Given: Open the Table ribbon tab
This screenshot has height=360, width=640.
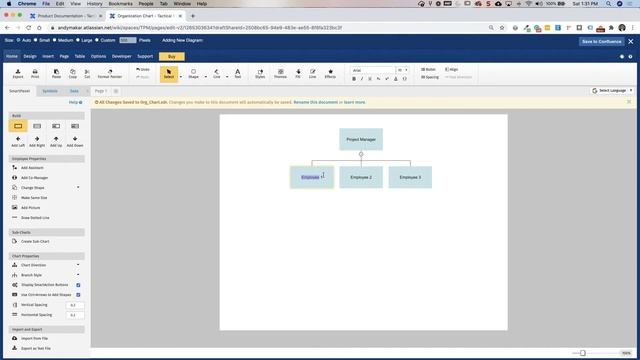Looking at the screenshot, I should coord(80,56).
